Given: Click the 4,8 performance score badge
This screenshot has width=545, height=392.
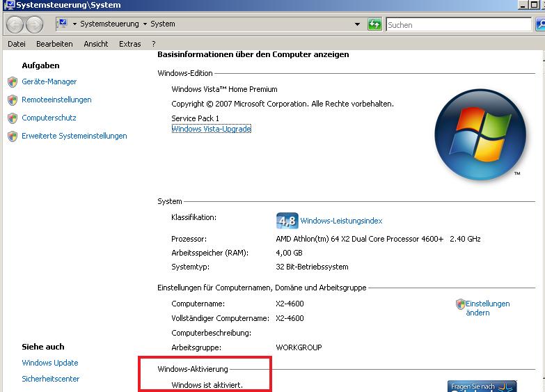Looking at the screenshot, I should point(287,221).
